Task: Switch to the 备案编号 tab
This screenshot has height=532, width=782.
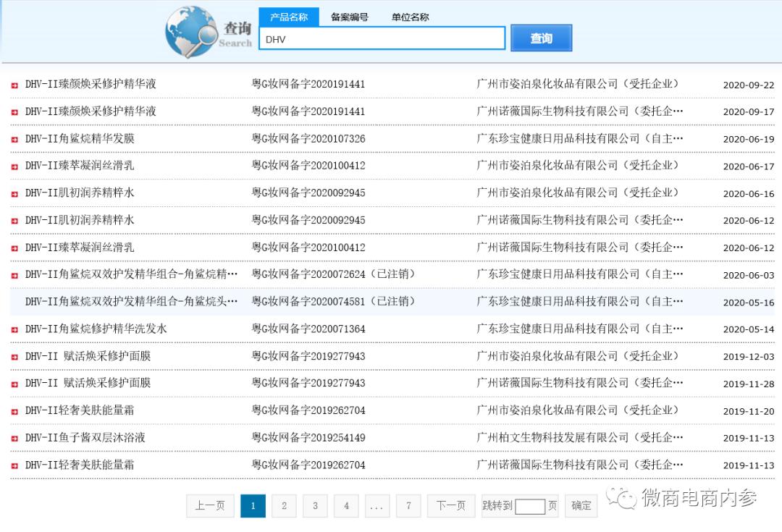Action: 349,17
